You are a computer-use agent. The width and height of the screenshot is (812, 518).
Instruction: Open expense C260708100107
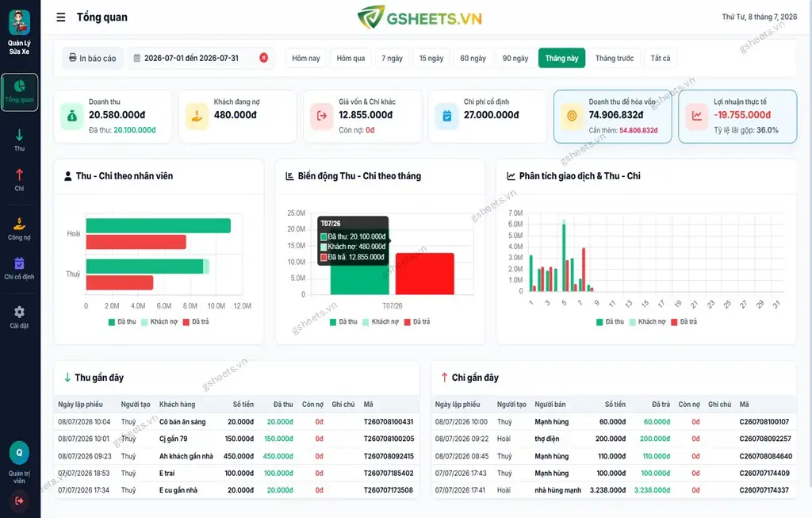click(x=764, y=422)
